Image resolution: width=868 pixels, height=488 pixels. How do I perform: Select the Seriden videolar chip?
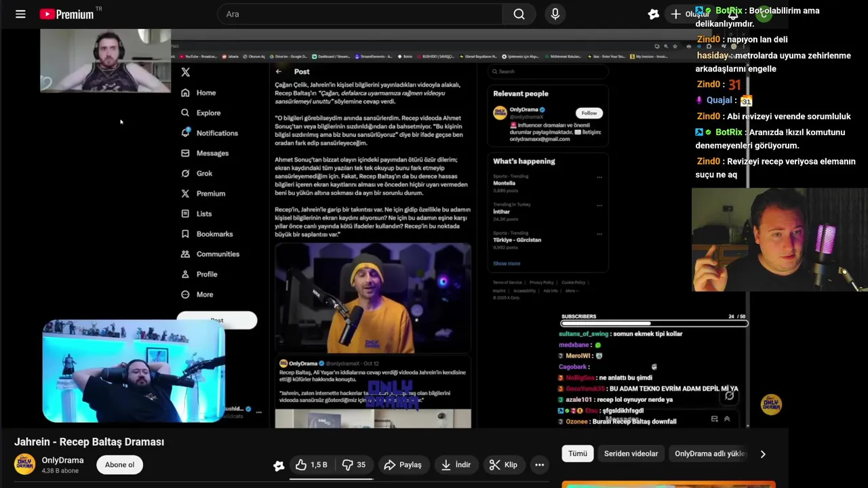pyautogui.click(x=631, y=454)
